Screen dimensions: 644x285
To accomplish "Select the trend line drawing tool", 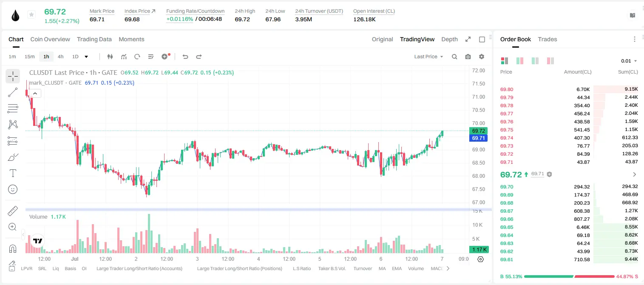I will [x=13, y=92].
